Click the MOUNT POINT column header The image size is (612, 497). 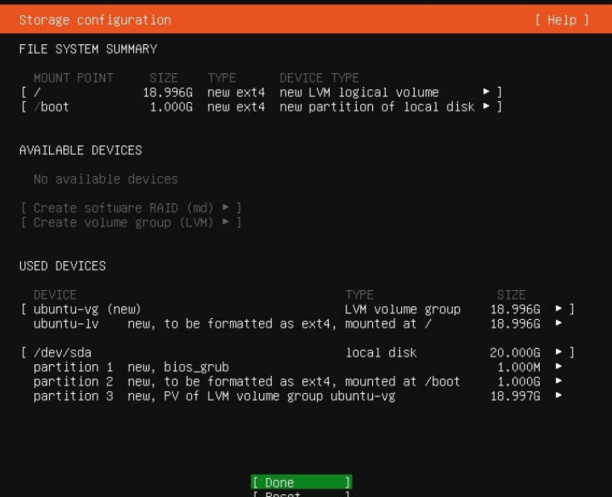pos(73,78)
